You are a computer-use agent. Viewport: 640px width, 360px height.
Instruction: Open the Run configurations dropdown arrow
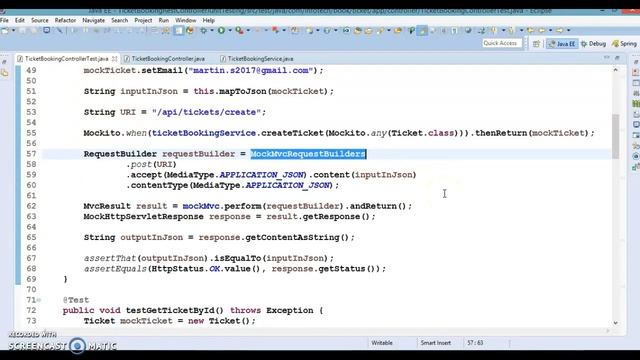[230, 30]
